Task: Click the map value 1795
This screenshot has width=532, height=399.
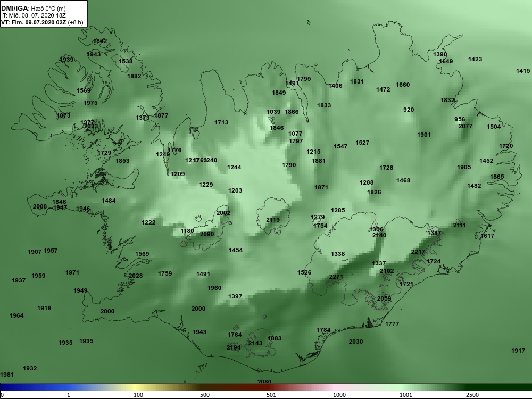Action: point(304,79)
